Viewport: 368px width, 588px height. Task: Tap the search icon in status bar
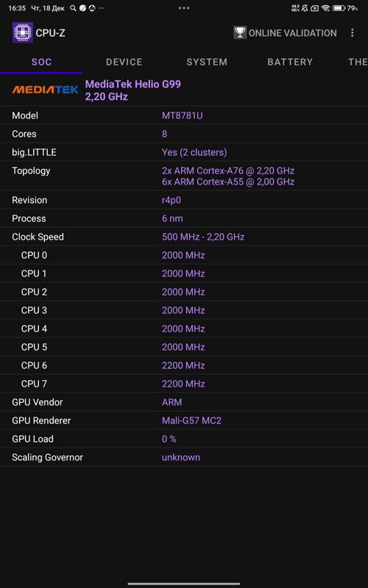(x=73, y=8)
